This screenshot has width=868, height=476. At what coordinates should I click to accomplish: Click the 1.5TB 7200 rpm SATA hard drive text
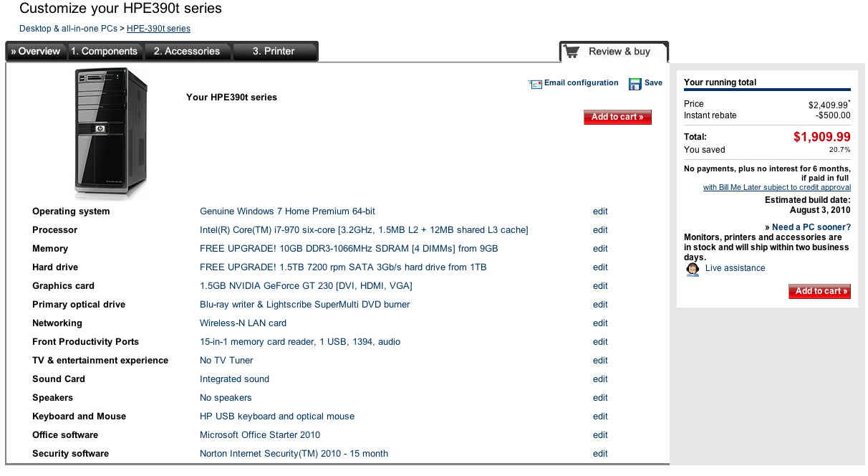pyautogui.click(x=343, y=267)
